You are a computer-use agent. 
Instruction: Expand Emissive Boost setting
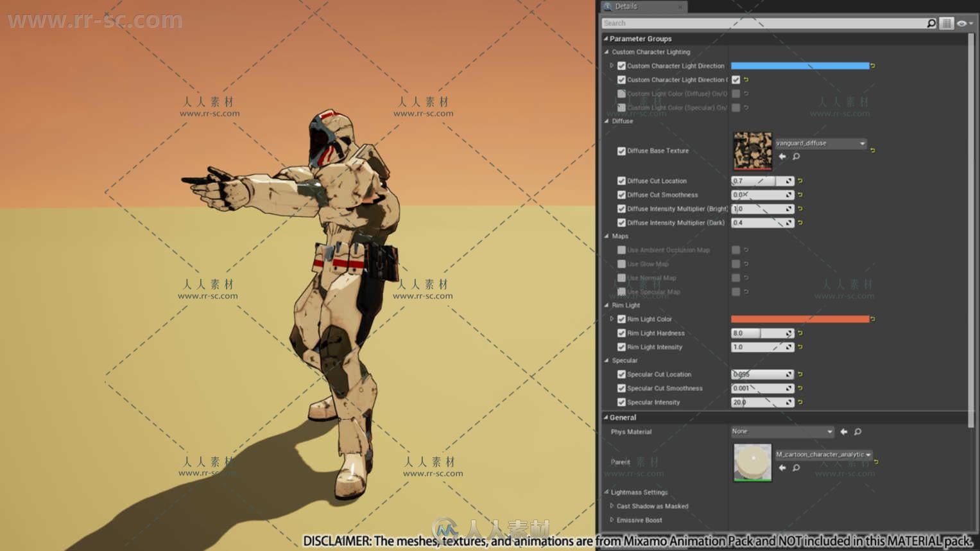[612, 520]
